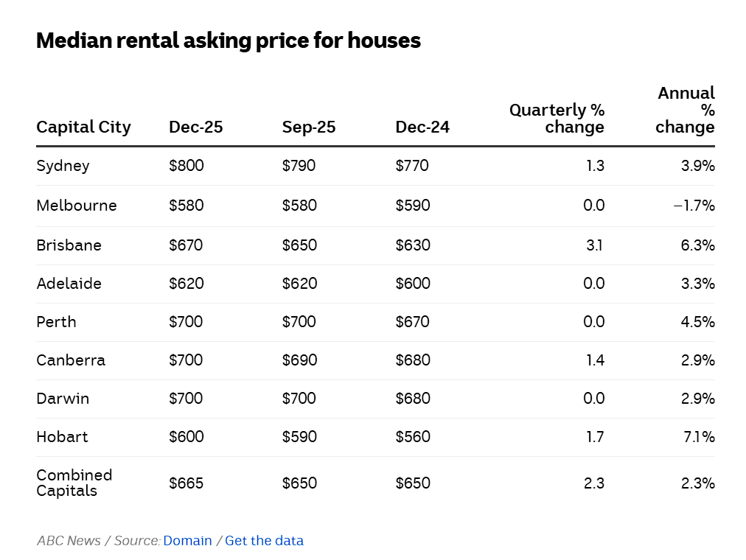Select the Canberra row label

[x=71, y=360]
